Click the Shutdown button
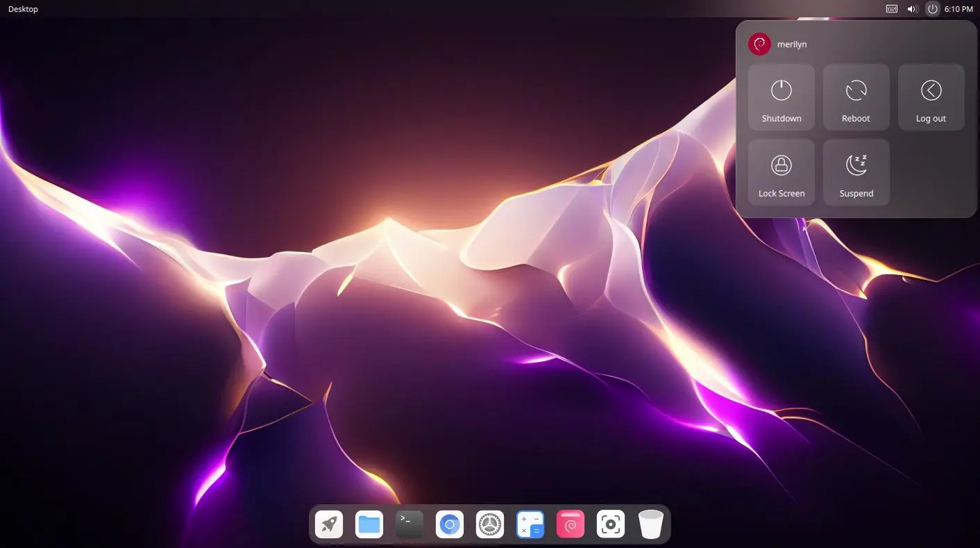 [x=781, y=97]
